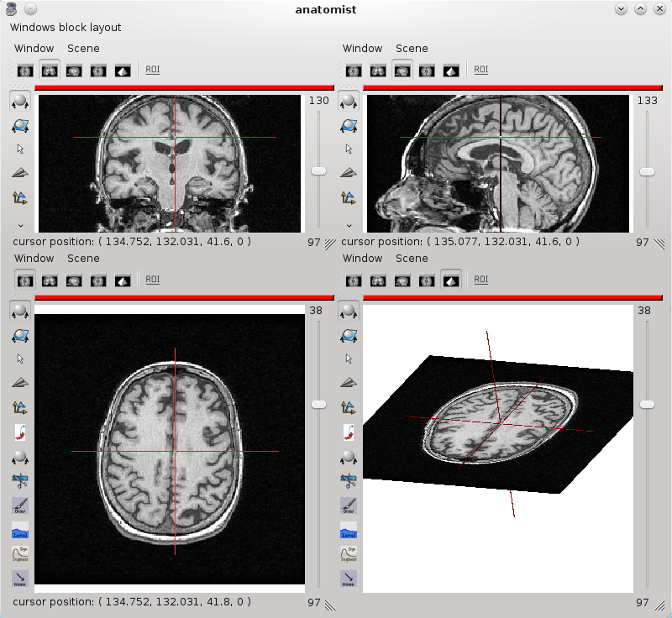Open the Scene menu of the axial window

point(83,259)
